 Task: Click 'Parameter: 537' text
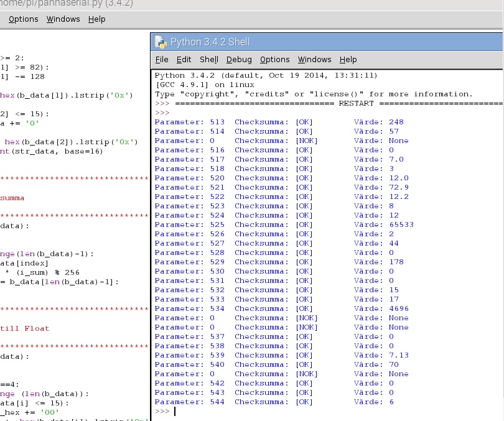[x=190, y=336]
